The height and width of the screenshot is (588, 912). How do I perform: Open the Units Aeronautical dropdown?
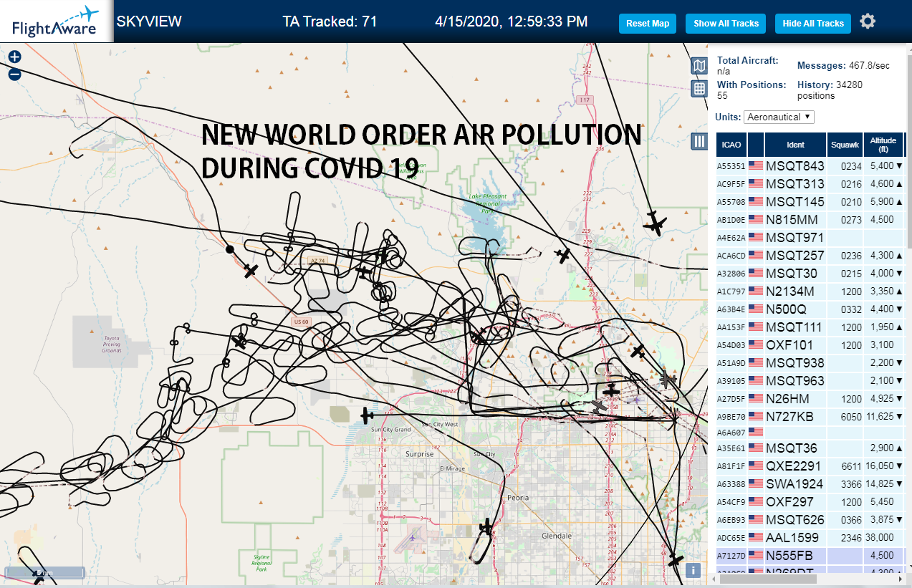point(779,117)
